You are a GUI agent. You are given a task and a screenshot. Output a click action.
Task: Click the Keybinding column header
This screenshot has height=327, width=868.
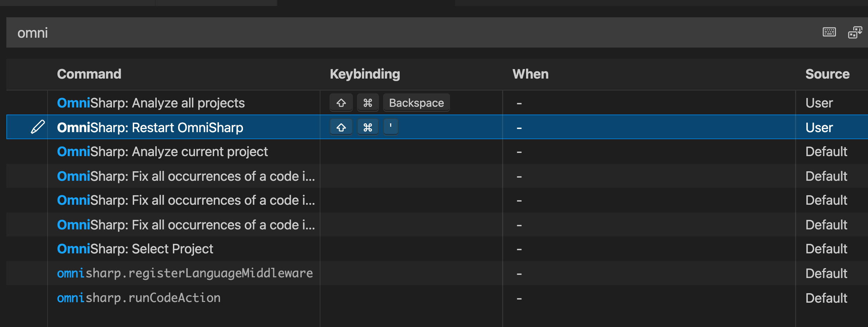pyautogui.click(x=365, y=74)
